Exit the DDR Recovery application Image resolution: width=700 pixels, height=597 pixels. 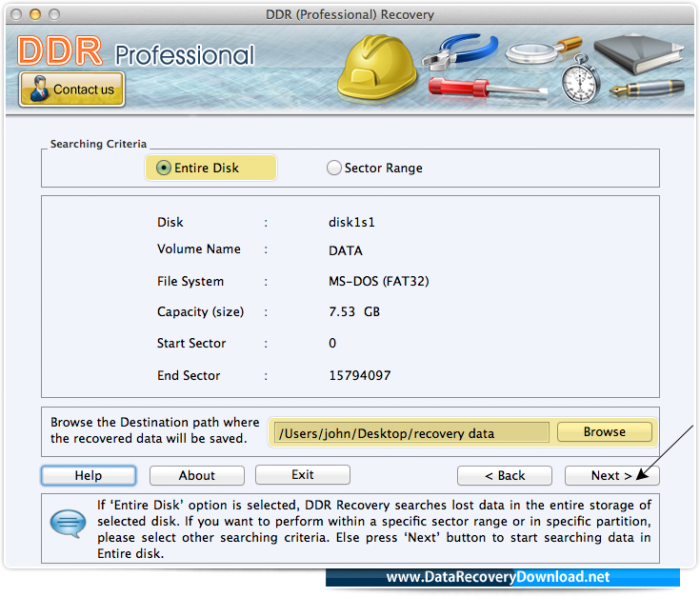(x=303, y=474)
